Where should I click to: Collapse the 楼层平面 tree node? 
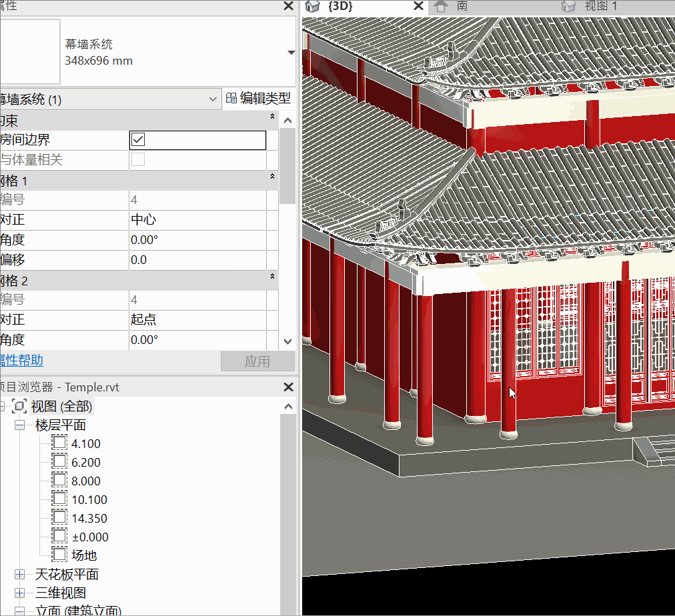tap(19, 425)
